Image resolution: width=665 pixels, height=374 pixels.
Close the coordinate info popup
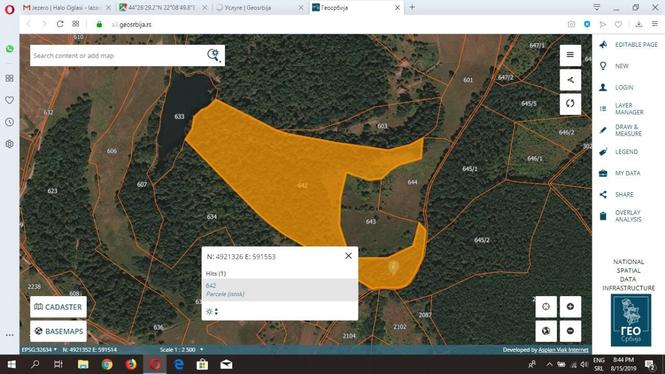point(348,256)
